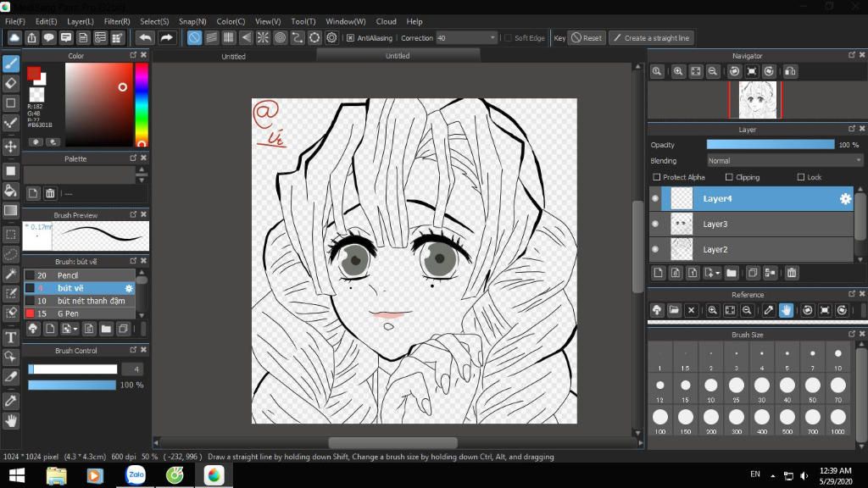The image size is (868, 488).
Task: Toggle the Soft Edge checkbox
Action: pyautogui.click(x=509, y=37)
